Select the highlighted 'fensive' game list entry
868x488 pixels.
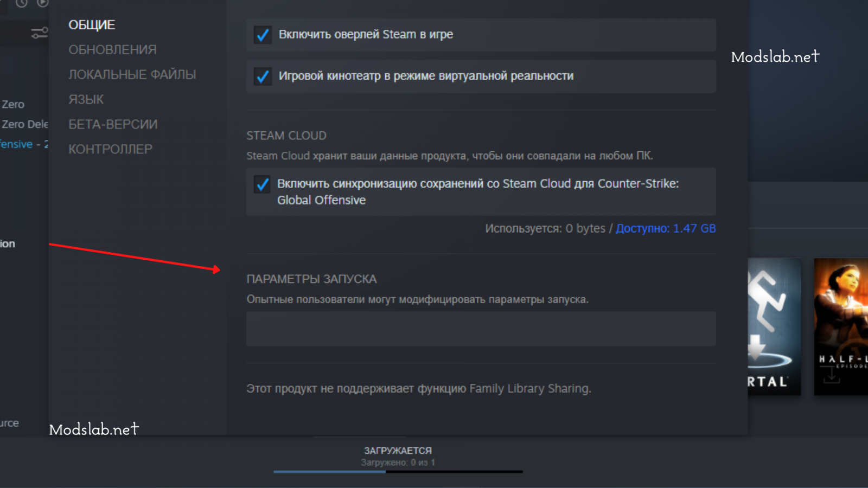(x=24, y=144)
